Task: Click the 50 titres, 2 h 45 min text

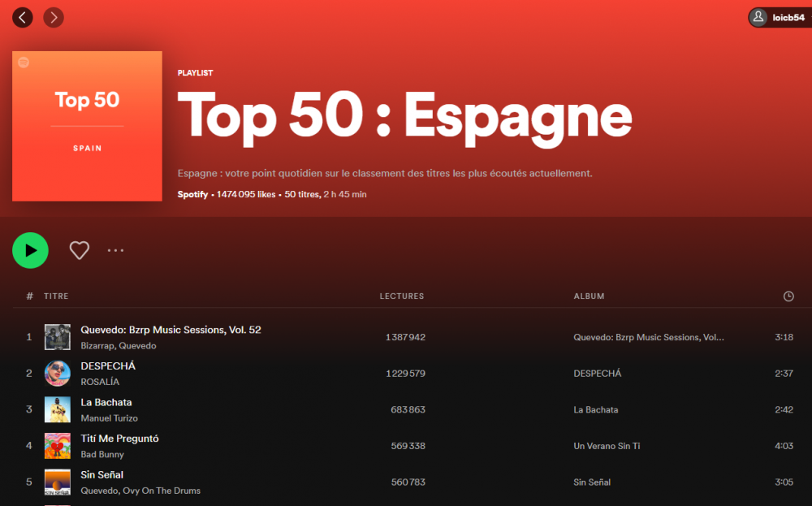Action: click(x=326, y=194)
